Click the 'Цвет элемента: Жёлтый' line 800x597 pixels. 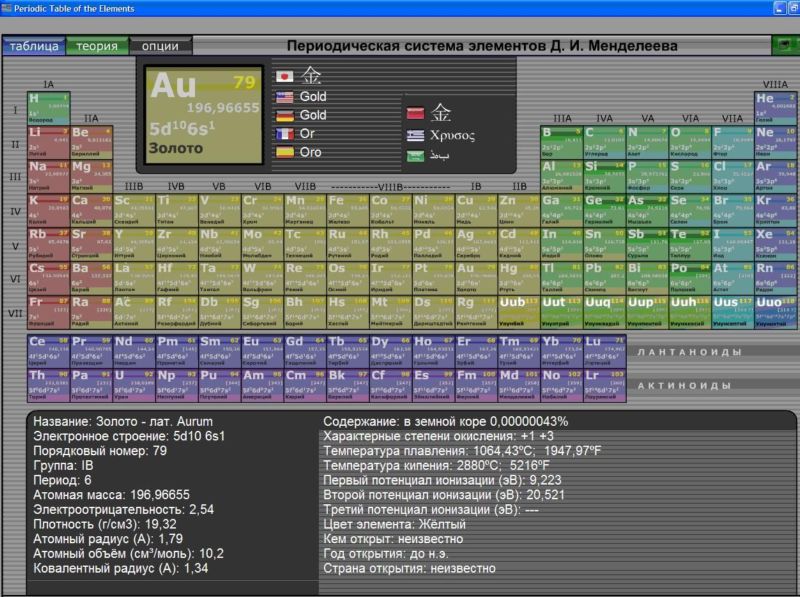[x=394, y=525]
